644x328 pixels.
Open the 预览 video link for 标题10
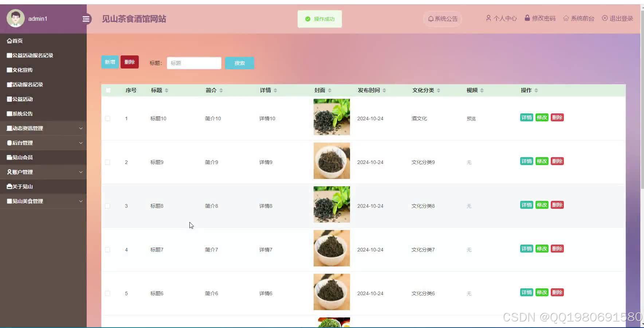[x=471, y=118]
